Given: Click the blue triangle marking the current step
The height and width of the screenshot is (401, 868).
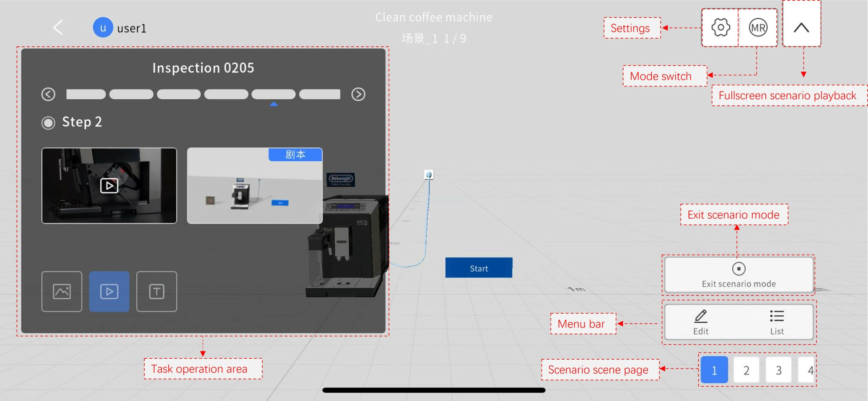Looking at the screenshot, I should pos(274,106).
